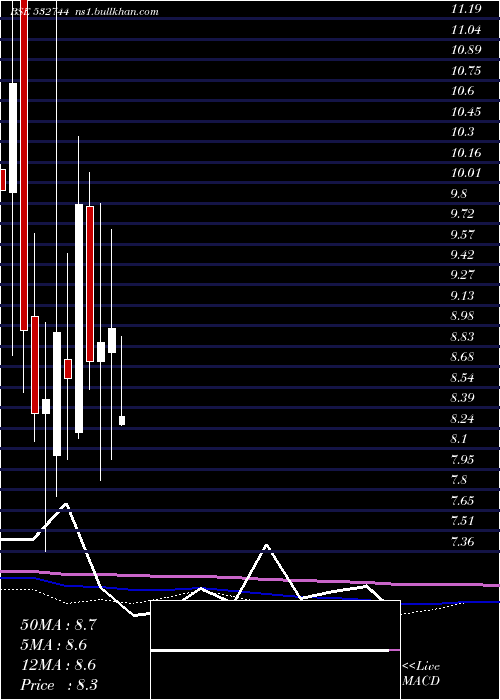Click the 10.16 price axis label

tap(466, 153)
